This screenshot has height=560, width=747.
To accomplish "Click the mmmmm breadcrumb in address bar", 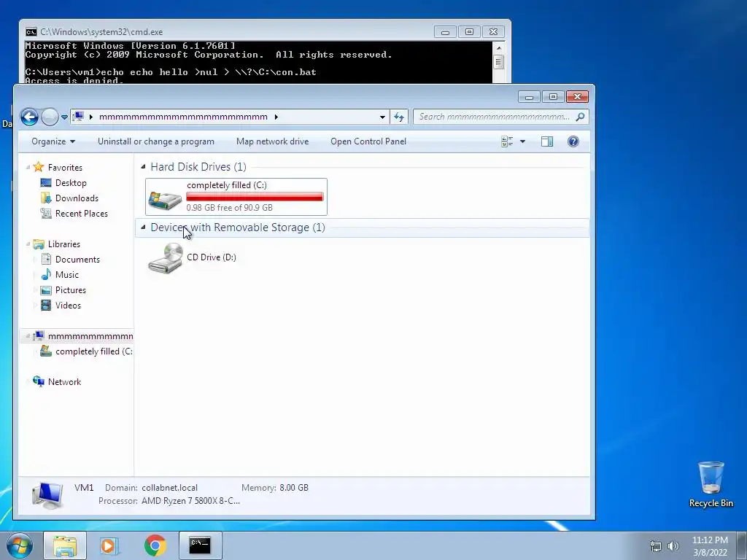I will pyautogui.click(x=183, y=117).
